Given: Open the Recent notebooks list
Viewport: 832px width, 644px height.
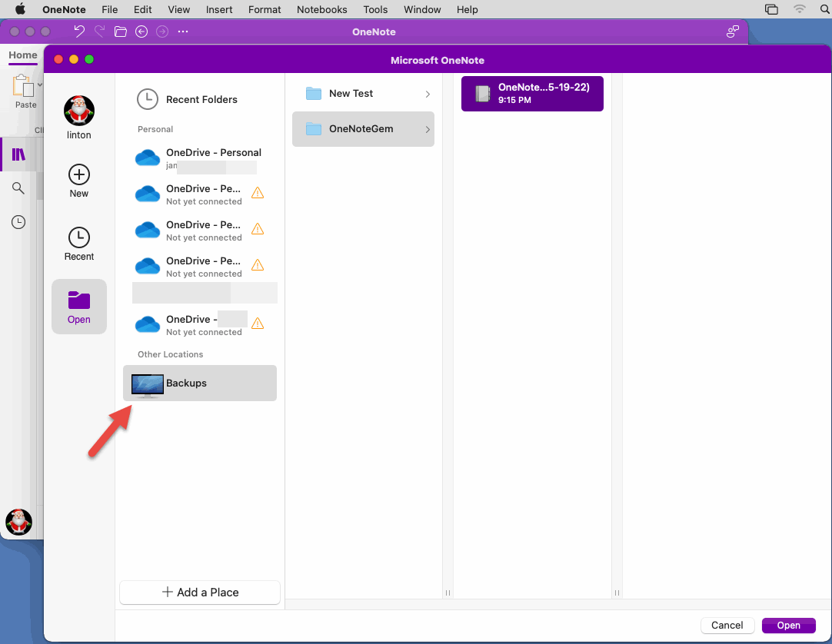Looking at the screenshot, I should [x=79, y=244].
